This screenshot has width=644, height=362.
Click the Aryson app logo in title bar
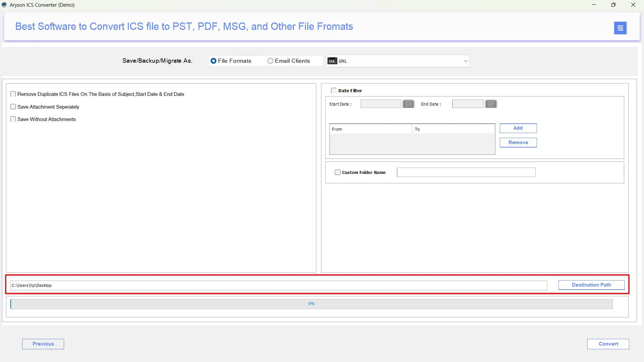4,5
